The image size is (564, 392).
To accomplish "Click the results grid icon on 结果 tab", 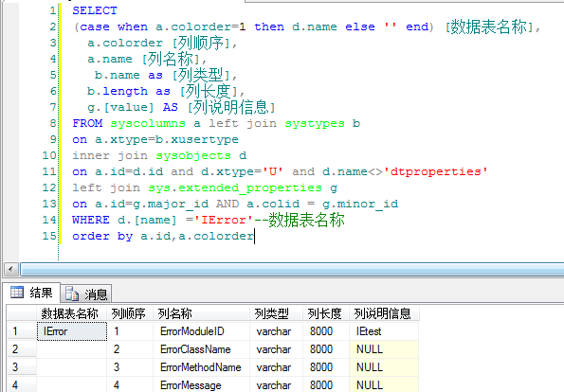I will pyautogui.click(x=16, y=293).
